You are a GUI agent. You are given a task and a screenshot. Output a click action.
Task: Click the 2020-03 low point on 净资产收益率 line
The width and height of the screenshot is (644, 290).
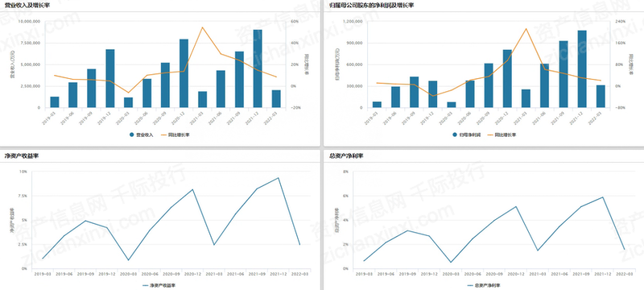coord(128,260)
